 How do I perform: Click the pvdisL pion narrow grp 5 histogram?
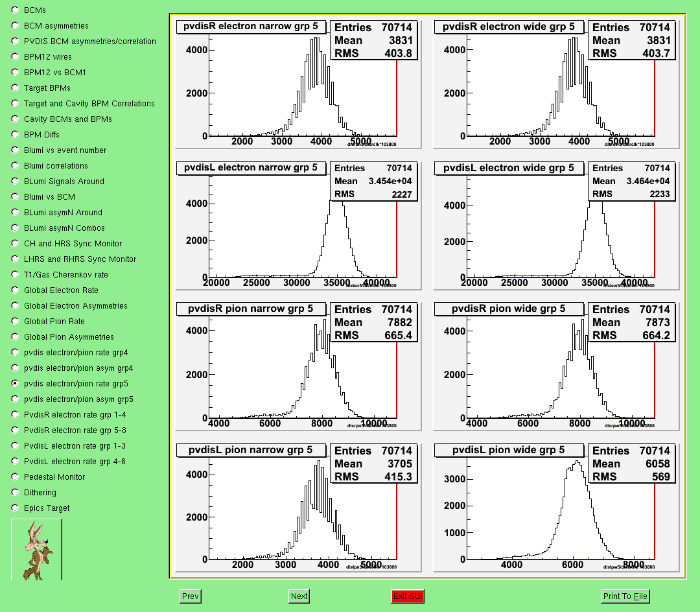(298, 508)
